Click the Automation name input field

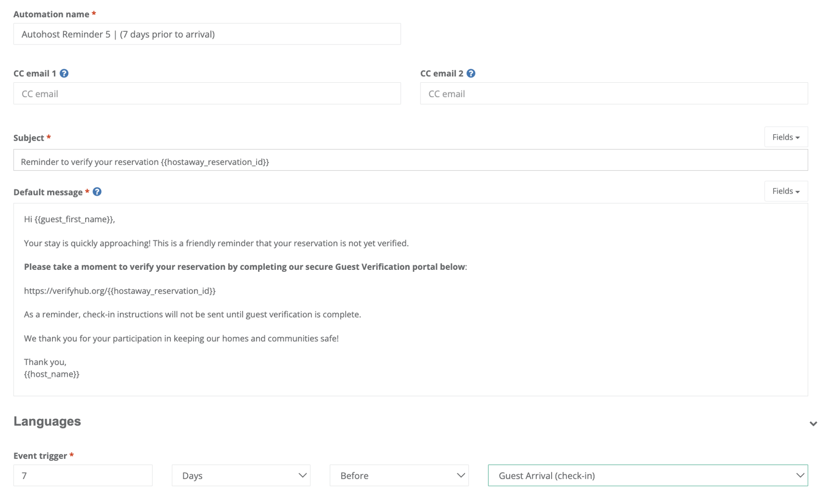(x=206, y=34)
